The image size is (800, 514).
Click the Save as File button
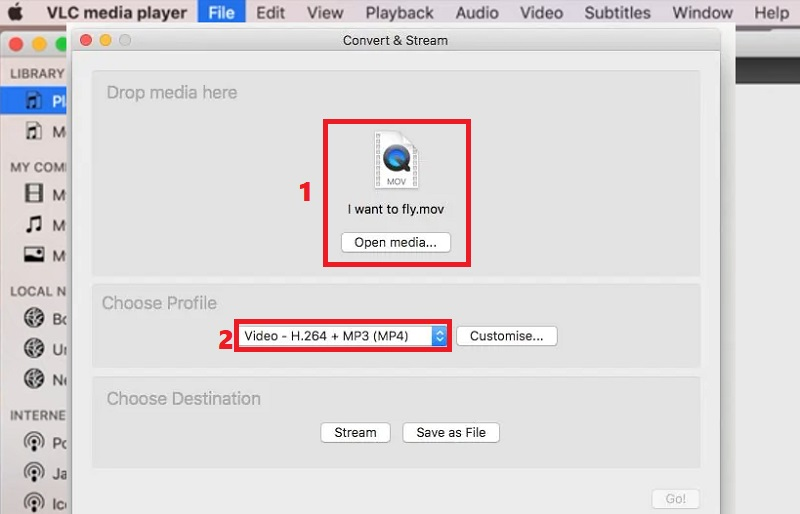(x=451, y=433)
